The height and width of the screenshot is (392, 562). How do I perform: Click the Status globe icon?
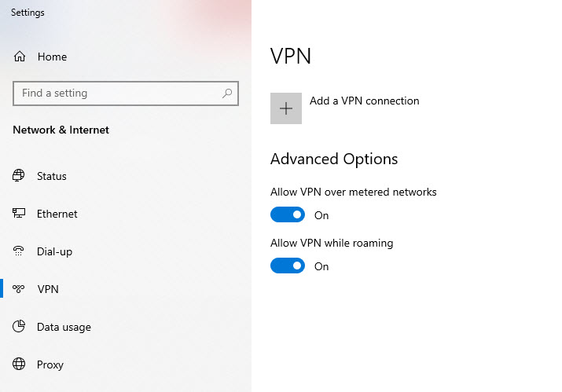pyautogui.click(x=20, y=176)
